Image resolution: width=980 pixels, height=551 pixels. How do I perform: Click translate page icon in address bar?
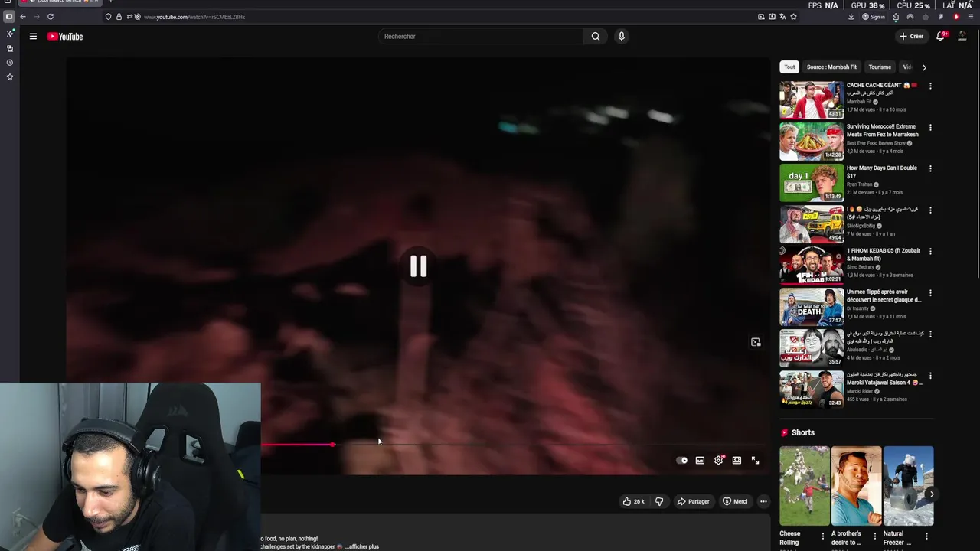click(x=782, y=16)
